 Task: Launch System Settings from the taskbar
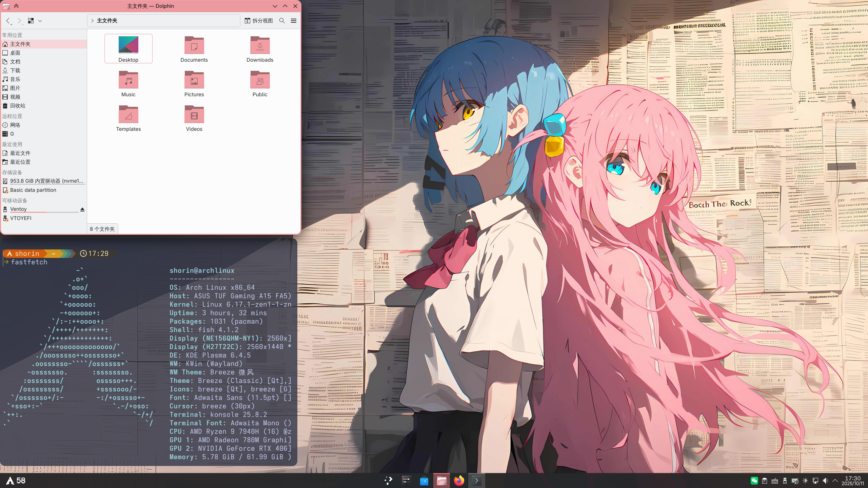pos(406,481)
